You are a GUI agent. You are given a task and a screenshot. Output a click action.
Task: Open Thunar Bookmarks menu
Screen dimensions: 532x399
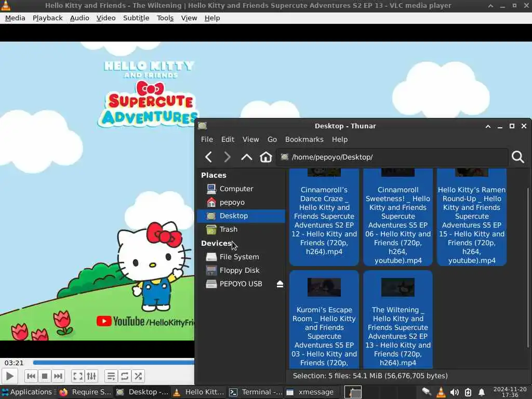coord(304,139)
